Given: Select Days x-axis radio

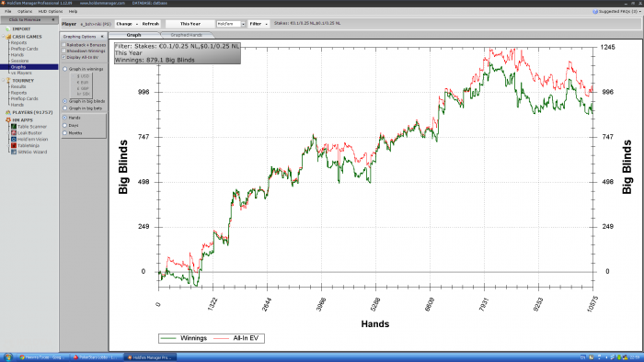Looking at the screenshot, I should (65, 126).
